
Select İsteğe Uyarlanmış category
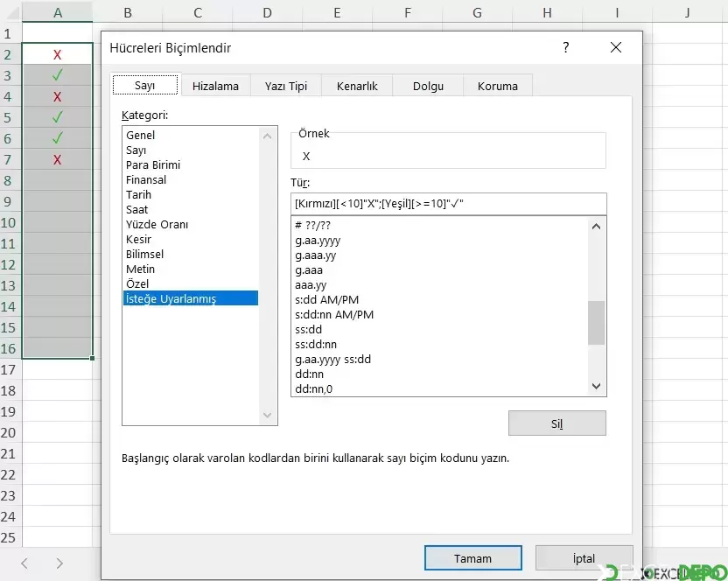tap(191, 298)
